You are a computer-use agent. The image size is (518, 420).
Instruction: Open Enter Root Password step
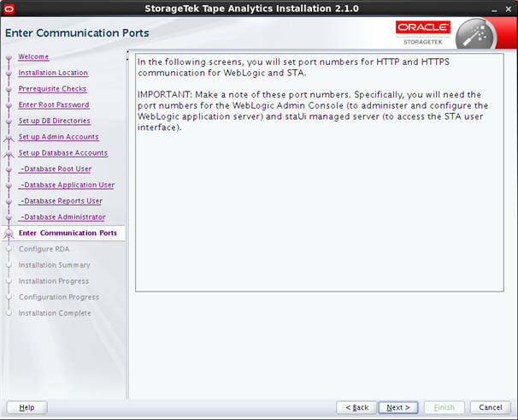pos(54,105)
